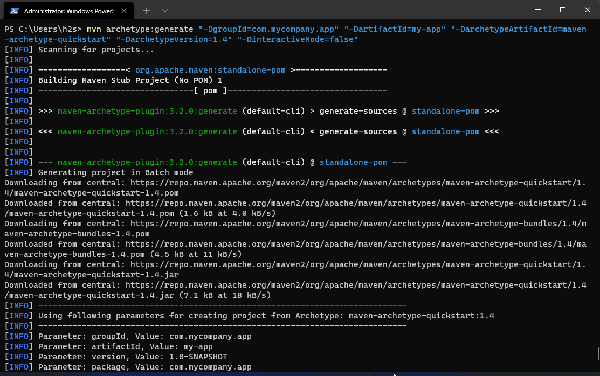The height and width of the screenshot is (376, 600).
Task: Click 'org.apache.maven:standalone-pom' text
Action: tap(210, 70)
